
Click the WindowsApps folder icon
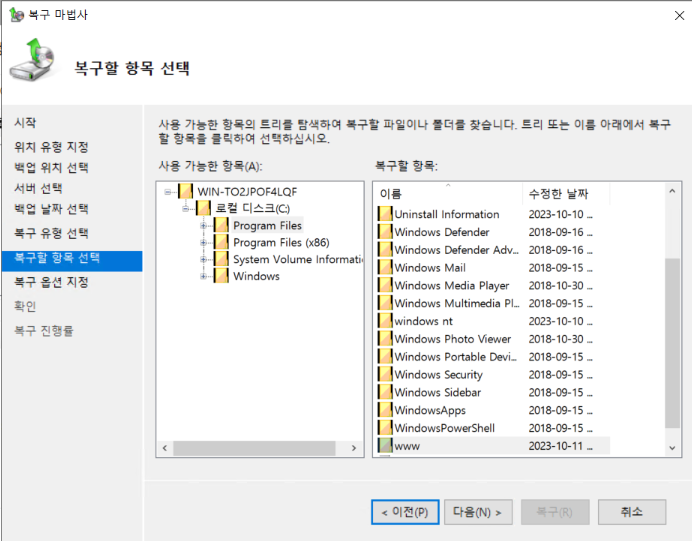pos(385,410)
